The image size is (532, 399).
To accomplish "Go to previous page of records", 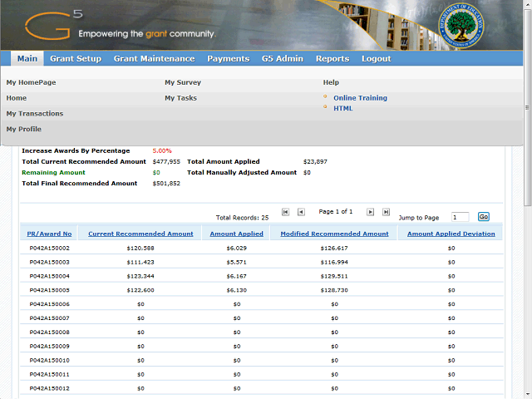I will pyautogui.click(x=301, y=213).
